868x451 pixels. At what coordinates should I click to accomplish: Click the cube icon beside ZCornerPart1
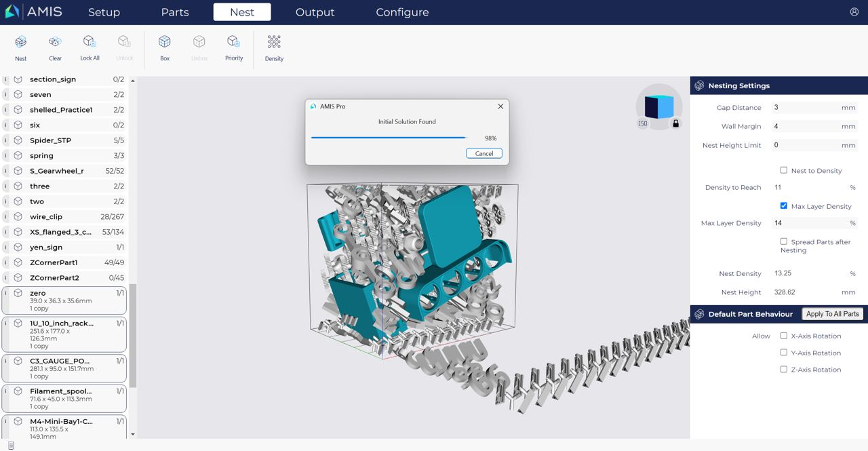click(18, 262)
